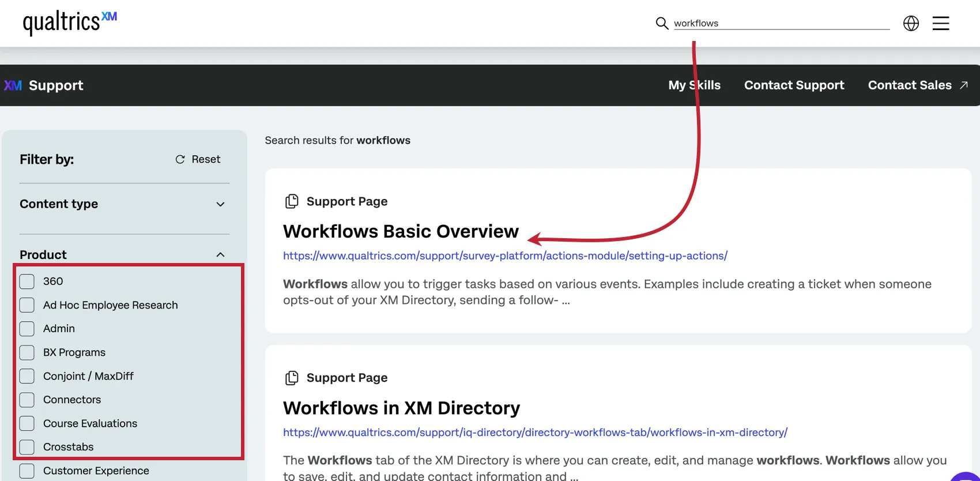Open the Support home link
The image size is (980, 481).
[x=56, y=85]
